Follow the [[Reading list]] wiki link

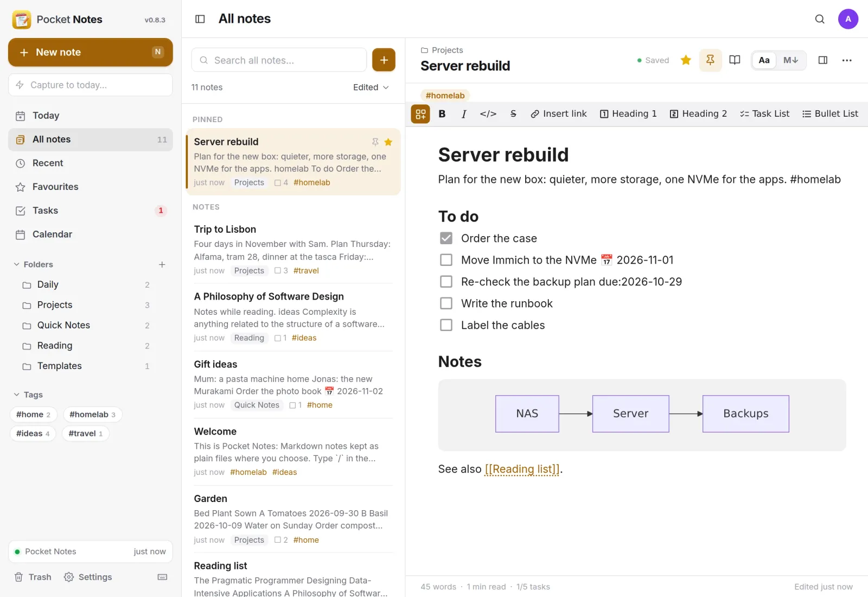(522, 469)
